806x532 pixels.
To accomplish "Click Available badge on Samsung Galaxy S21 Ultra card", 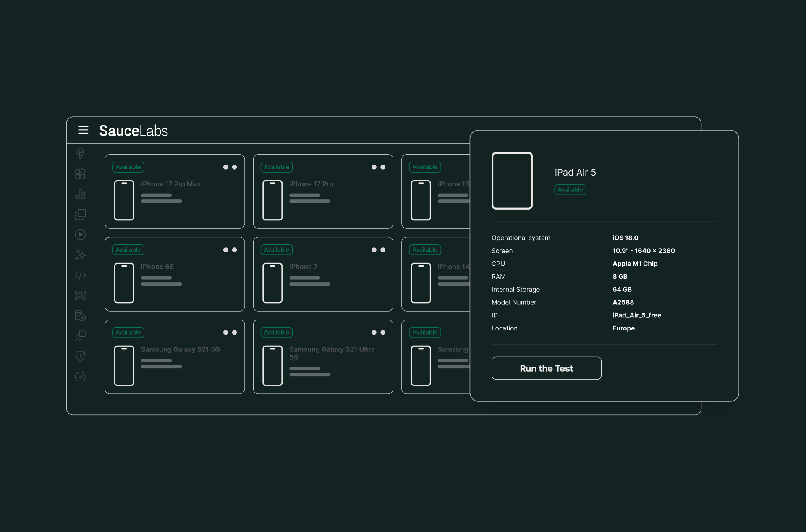I will (x=277, y=333).
